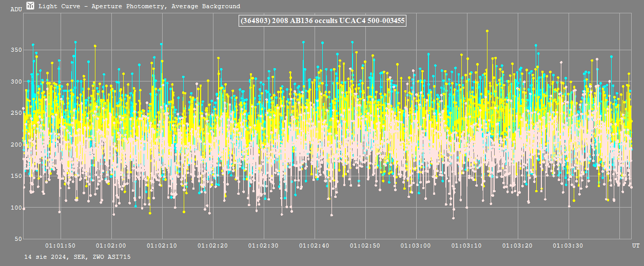644x266 pixels.
Task: Click the 01:03:10 time label
Action: (x=467, y=245)
